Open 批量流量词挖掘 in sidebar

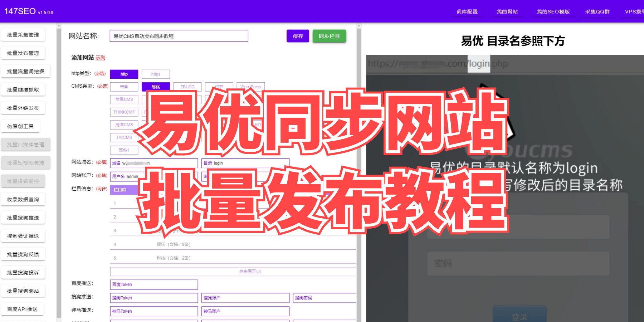point(25,71)
